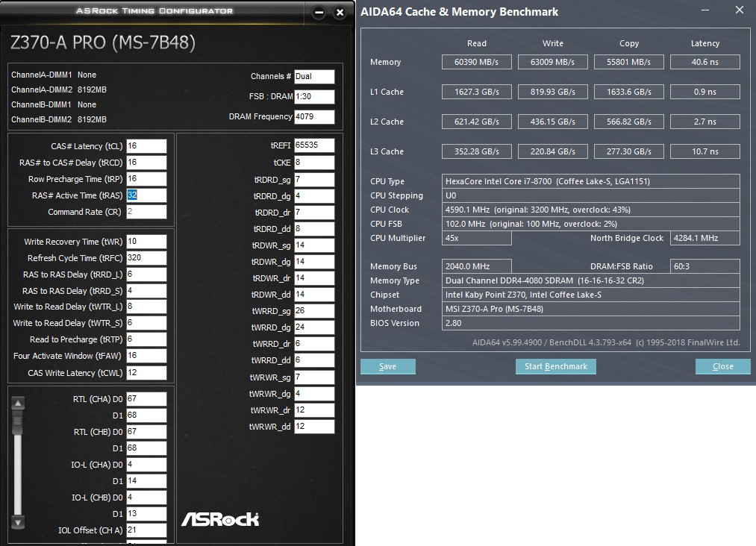Screen dimensions: 756x546
Task: Start Benchmark in AIDA64
Action: 556,366
